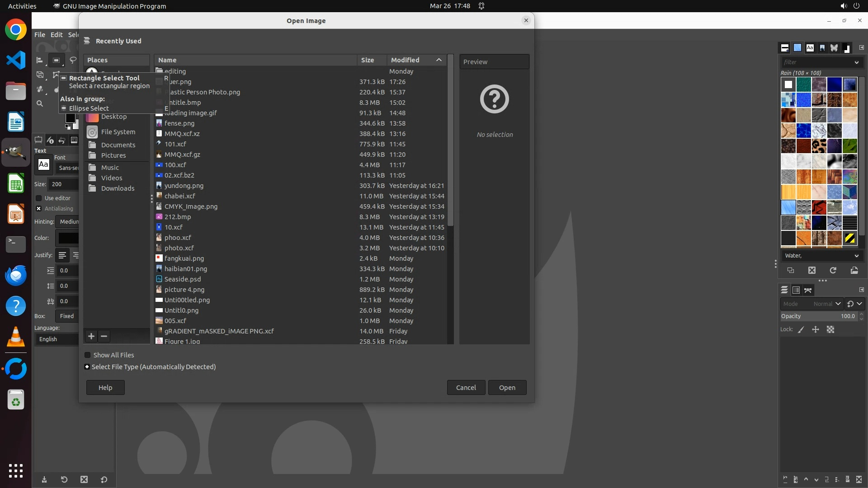Open the Paths tab icon
868x488 pixels.
808,290
